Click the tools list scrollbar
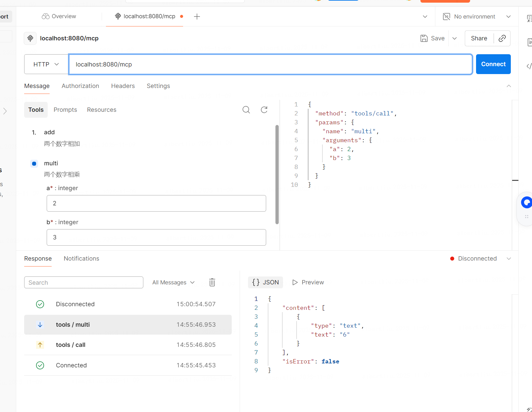The height and width of the screenshot is (412, 532). pyautogui.click(x=277, y=174)
